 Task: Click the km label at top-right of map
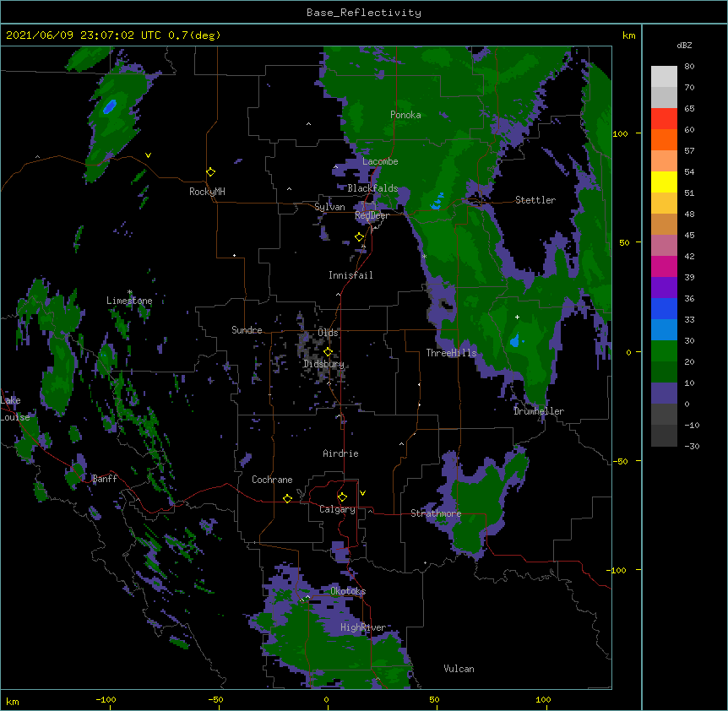coord(628,35)
